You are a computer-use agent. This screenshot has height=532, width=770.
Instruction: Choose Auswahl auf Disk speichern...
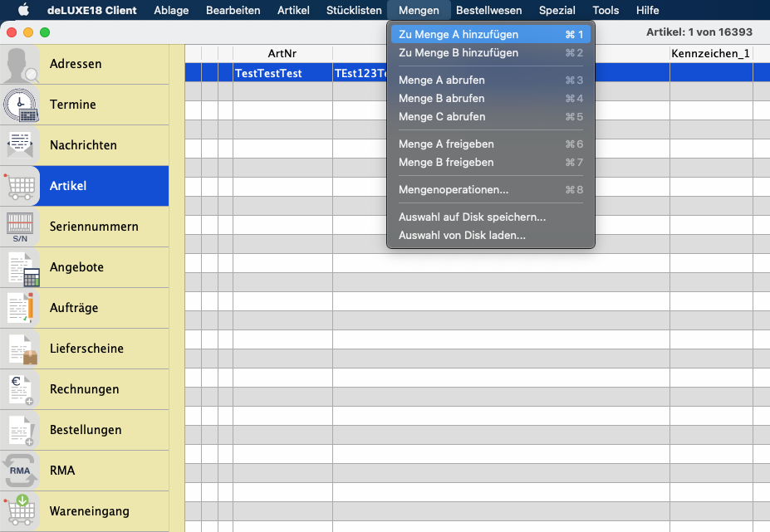tap(472, 217)
